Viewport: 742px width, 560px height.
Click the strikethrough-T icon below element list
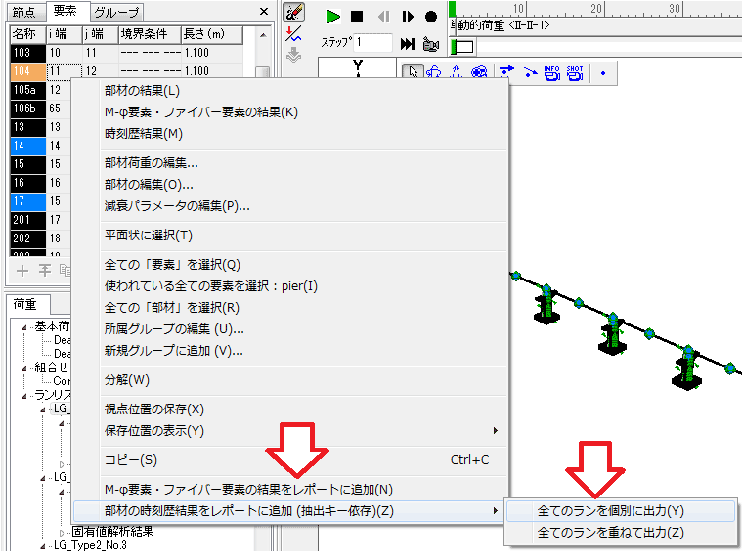pos(45,271)
